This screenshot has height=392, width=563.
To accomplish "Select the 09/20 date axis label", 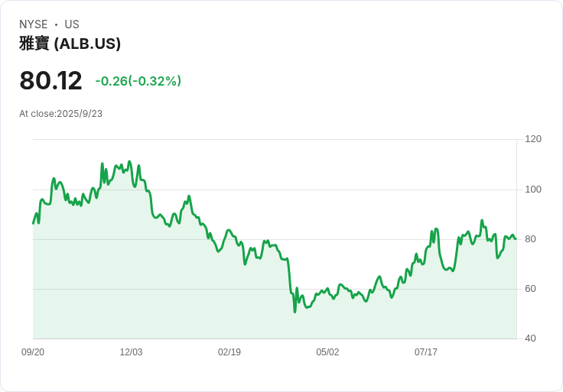I will point(33,352).
